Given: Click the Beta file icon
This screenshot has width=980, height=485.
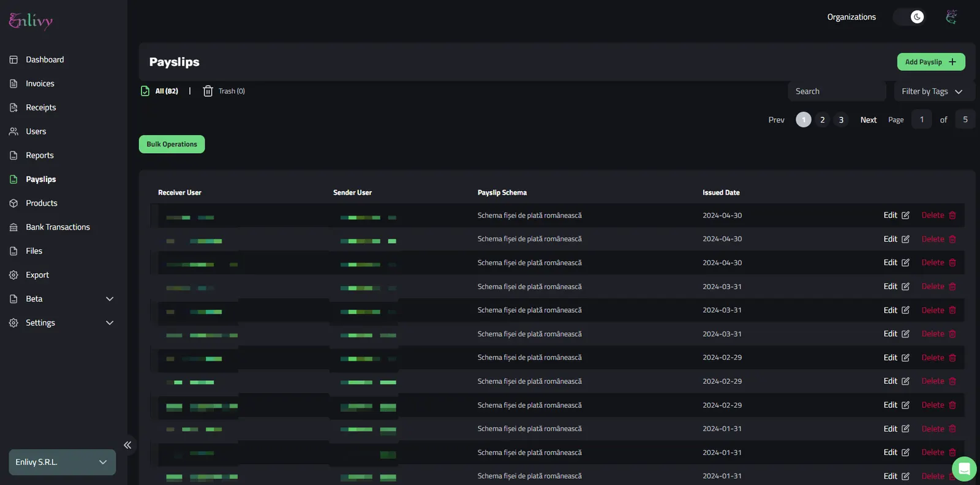Looking at the screenshot, I should [13, 299].
